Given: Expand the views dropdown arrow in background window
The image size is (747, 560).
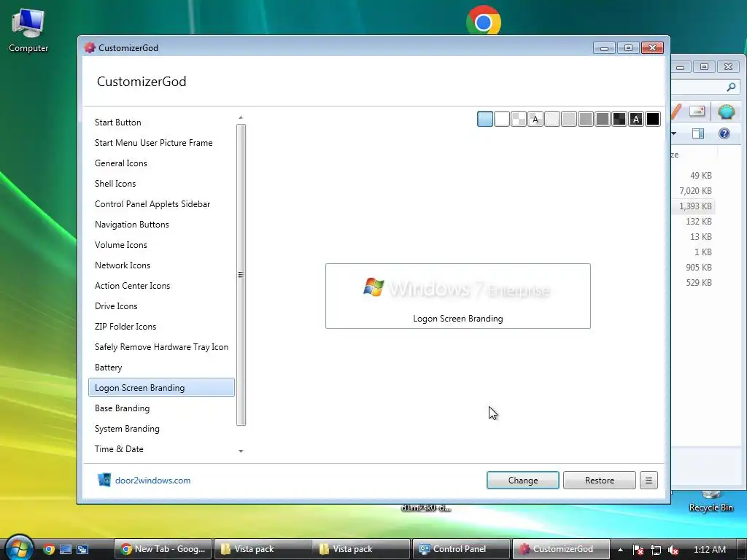Looking at the screenshot, I should (x=673, y=133).
